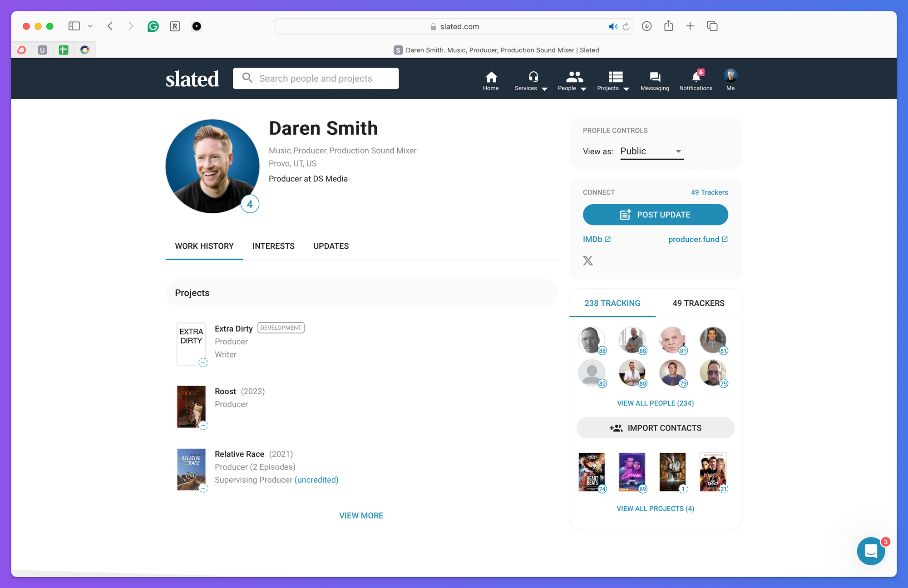Click the uncredited link
Viewport: 908px width, 588px height.
click(316, 480)
